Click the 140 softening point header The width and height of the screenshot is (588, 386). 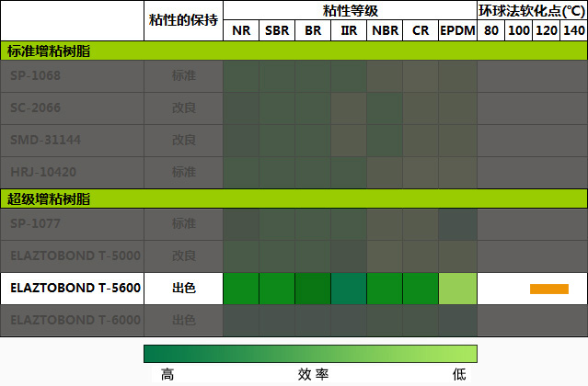pos(574,30)
